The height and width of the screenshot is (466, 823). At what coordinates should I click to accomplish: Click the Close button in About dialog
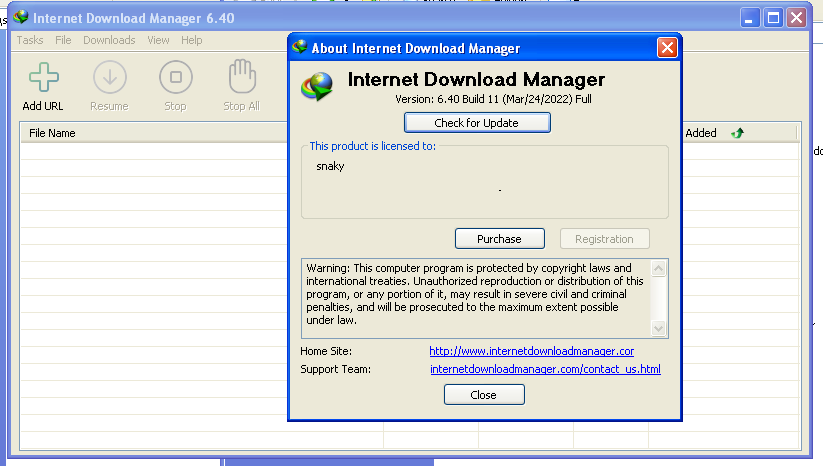(x=484, y=395)
